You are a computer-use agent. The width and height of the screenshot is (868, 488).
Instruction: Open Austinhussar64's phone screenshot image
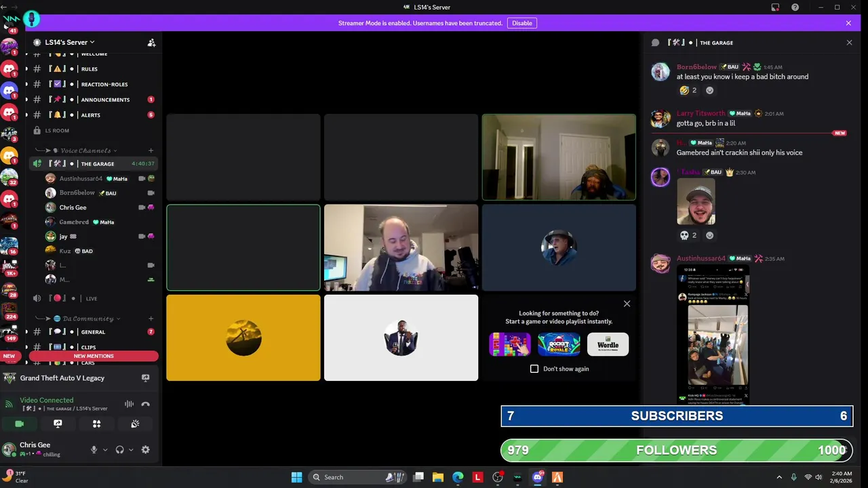click(x=713, y=335)
